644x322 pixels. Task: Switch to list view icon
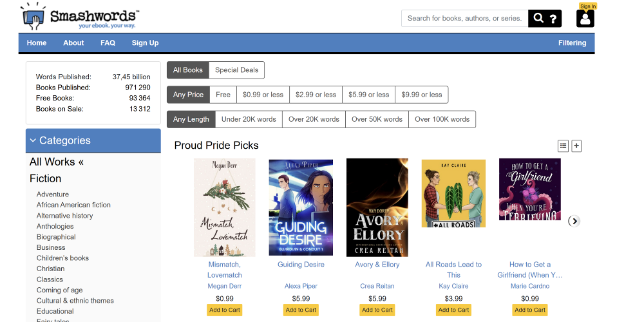[x=563, y=146]
